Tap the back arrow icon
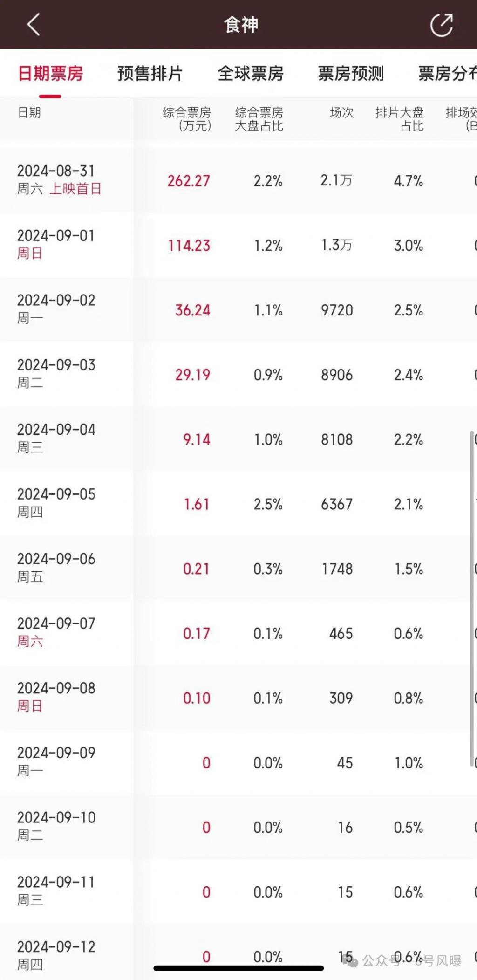 click(x=34, y=24)
